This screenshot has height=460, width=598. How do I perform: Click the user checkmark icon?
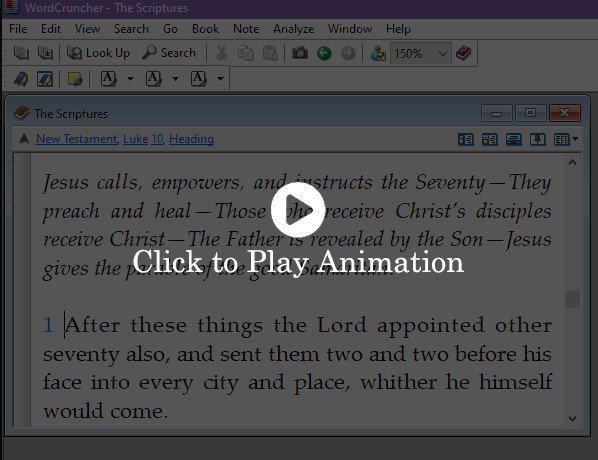tap(378, 53)
